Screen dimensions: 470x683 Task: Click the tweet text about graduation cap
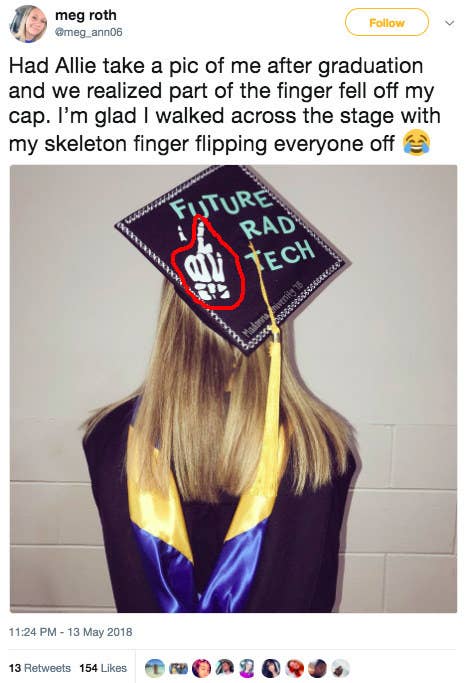(x=224, y=105)
